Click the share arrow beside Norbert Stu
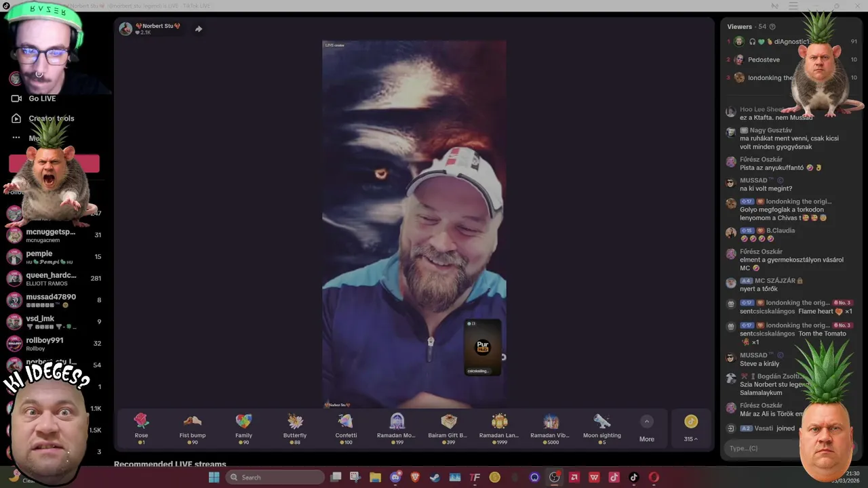The height and width of the screenshot is (488, 868). tap(199, 29)
